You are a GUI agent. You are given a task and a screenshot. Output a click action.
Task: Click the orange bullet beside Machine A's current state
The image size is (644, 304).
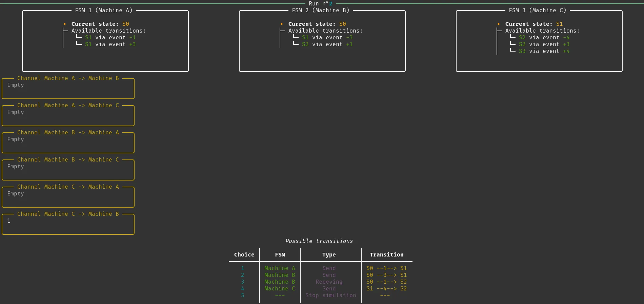click(64, 24)
